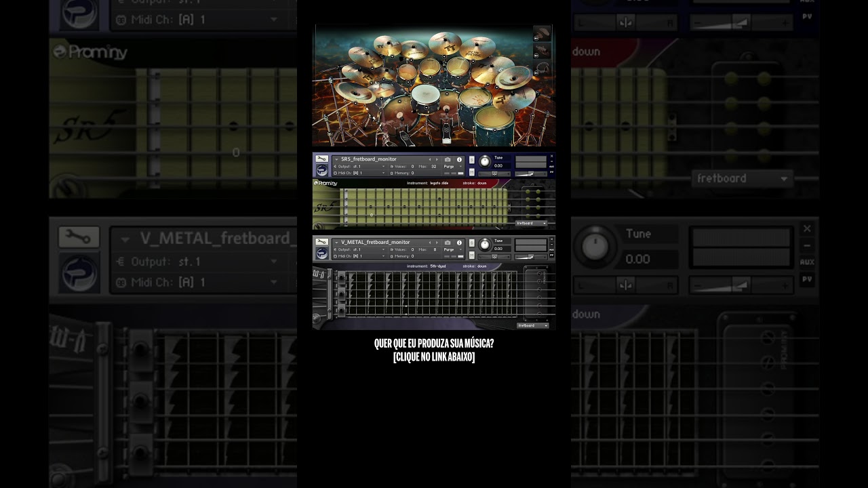
Task: Show SR5 instrument info with the i icon
Action: [459, 160]
